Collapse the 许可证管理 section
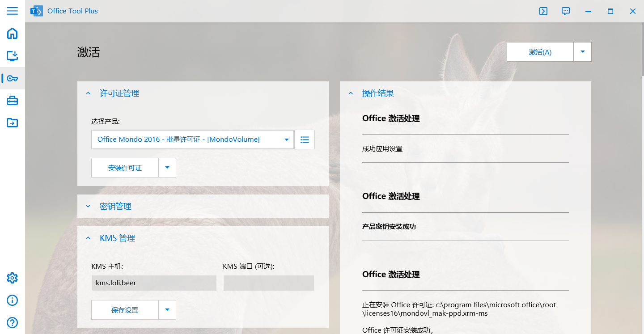 point(88,93)
